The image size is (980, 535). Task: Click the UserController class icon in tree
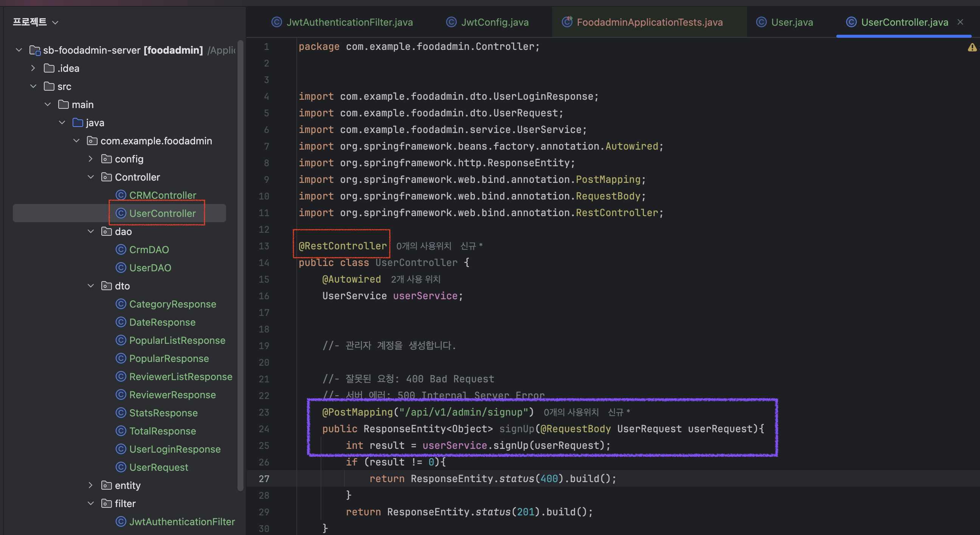pos(121,213)
